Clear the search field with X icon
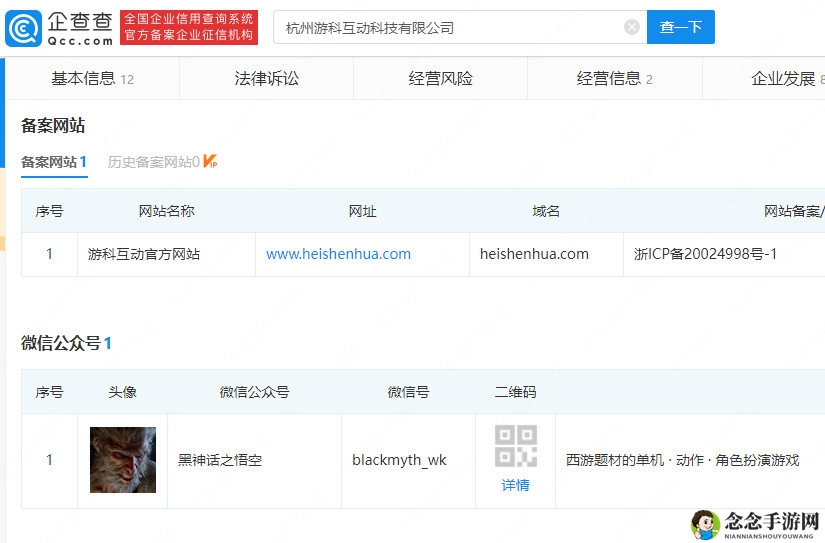The width and height of the screenshot is (825, 543). [631, 27]
